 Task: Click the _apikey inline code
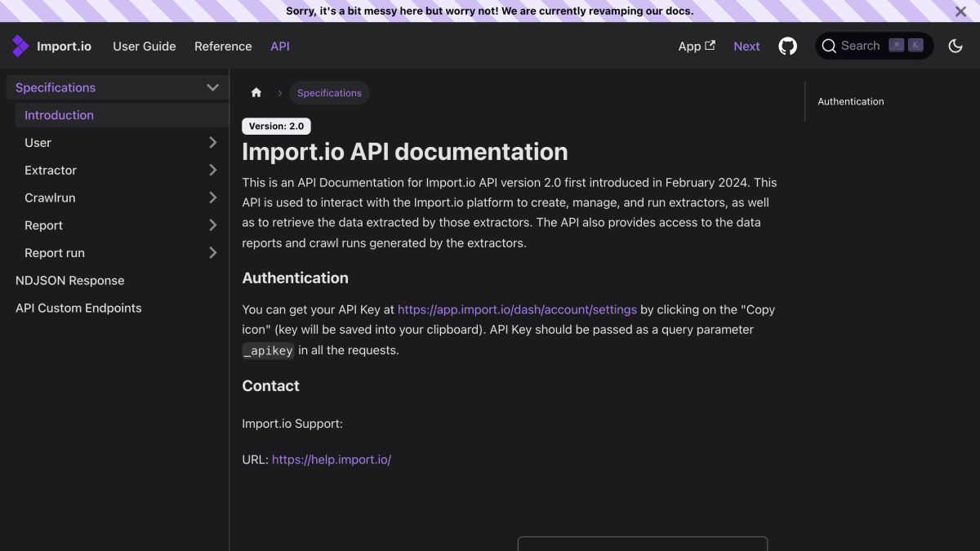coord(269,351)
